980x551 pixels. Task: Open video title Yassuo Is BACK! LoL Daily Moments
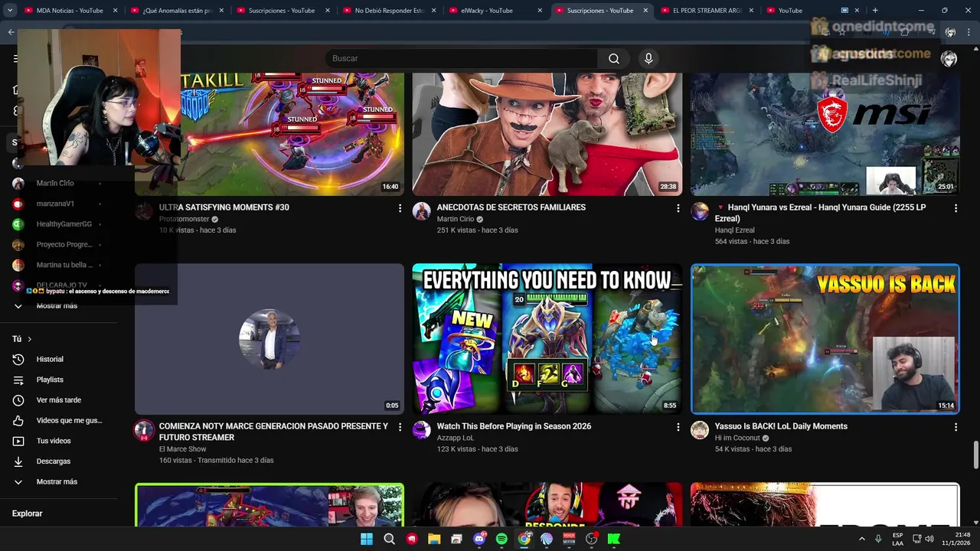click(781, 426)
